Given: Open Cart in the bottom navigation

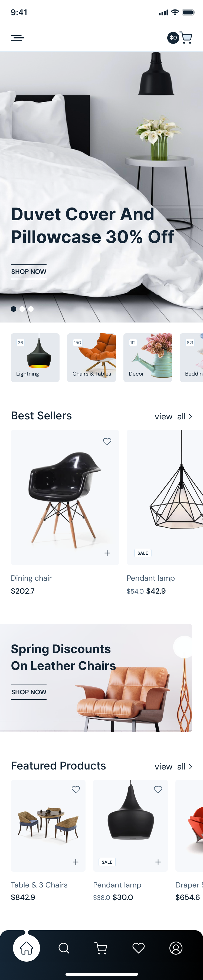Looking at the screenshot, I should 101,948.
